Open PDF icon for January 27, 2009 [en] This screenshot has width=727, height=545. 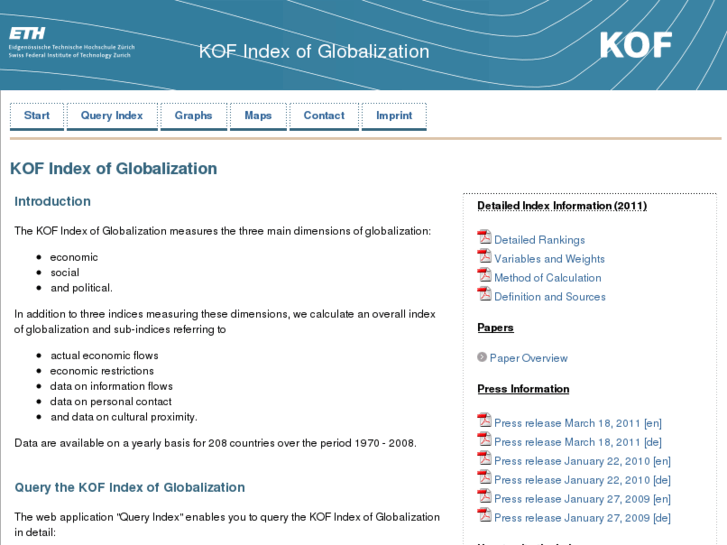pyautogui.click(x=485, y=496)
